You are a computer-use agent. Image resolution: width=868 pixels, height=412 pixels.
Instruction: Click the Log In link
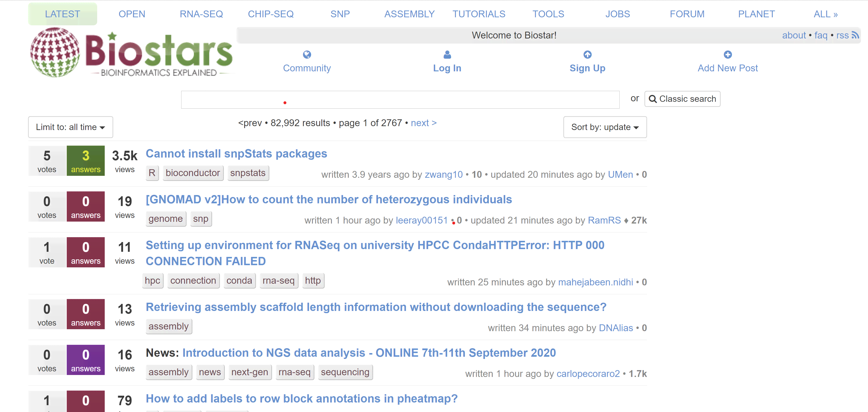pyautogui.click(x=447, y=68)
